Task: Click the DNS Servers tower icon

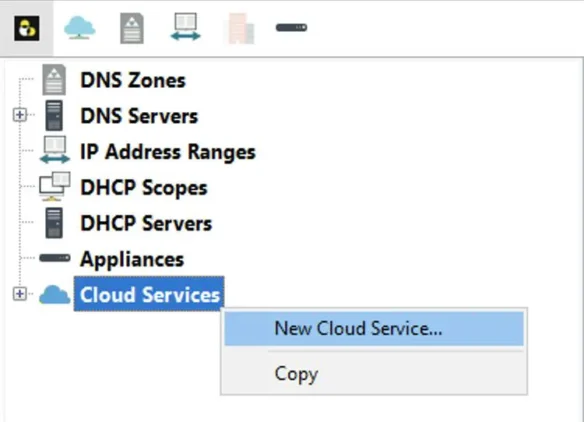Action: point(54,115)
